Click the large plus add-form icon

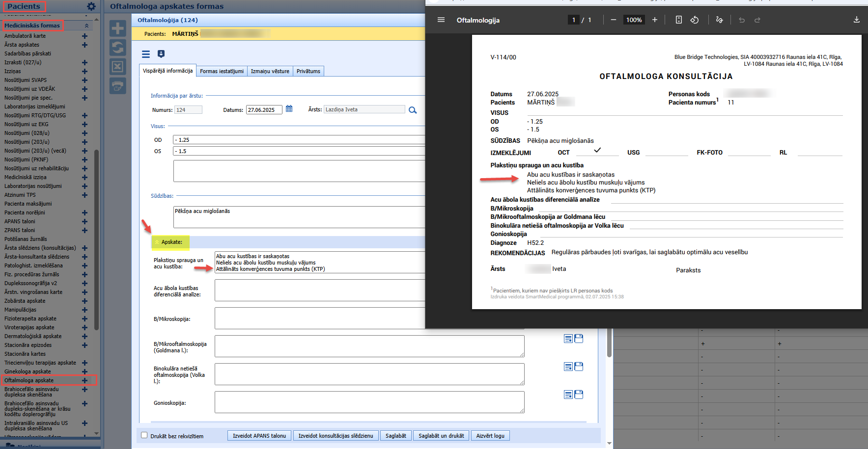[x=117, y=28]
